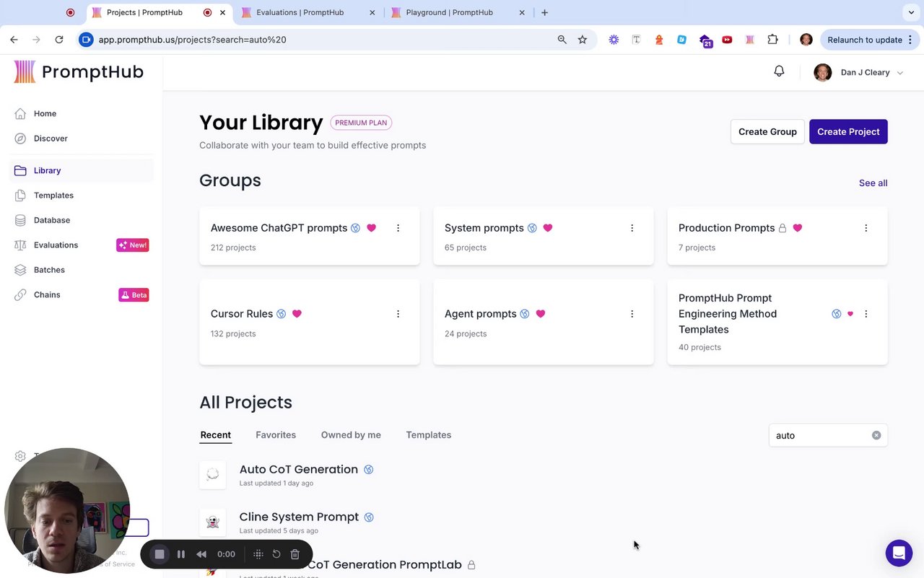Close the Evaluations browser tab
This screenshot has width=924, height=578.
coord(372,12)
